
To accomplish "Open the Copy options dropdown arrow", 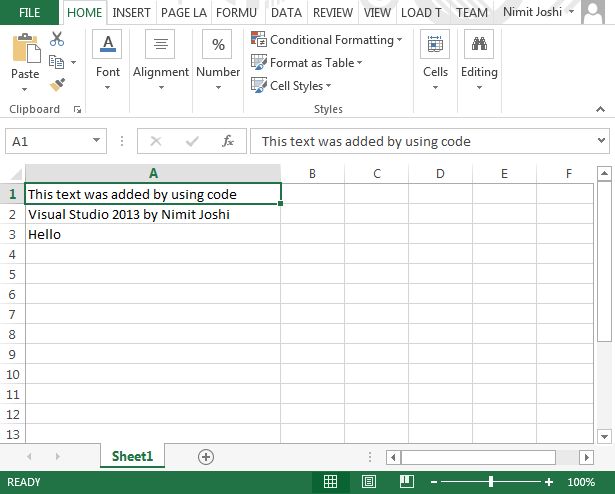I will (73, 62).
